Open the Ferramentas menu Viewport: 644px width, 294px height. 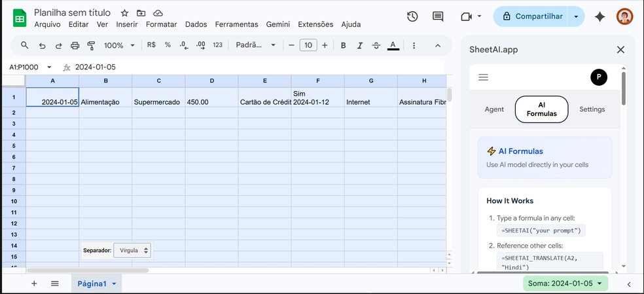(236, 24)
